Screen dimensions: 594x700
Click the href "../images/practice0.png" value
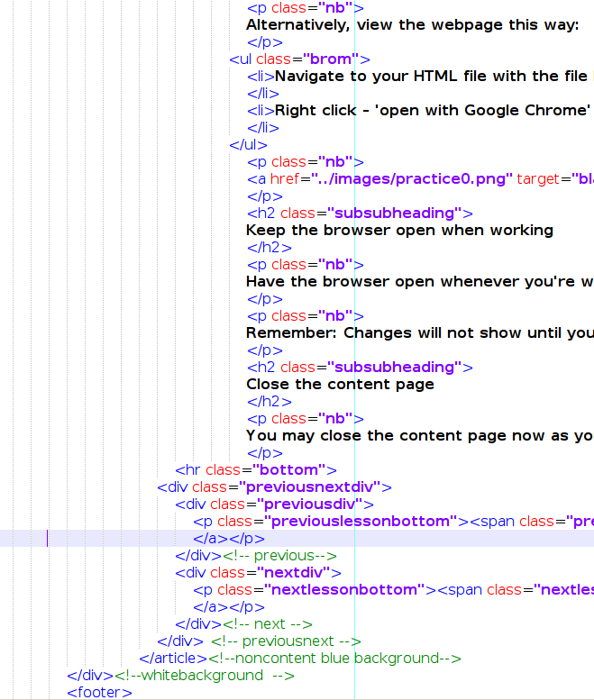[411, 179]
